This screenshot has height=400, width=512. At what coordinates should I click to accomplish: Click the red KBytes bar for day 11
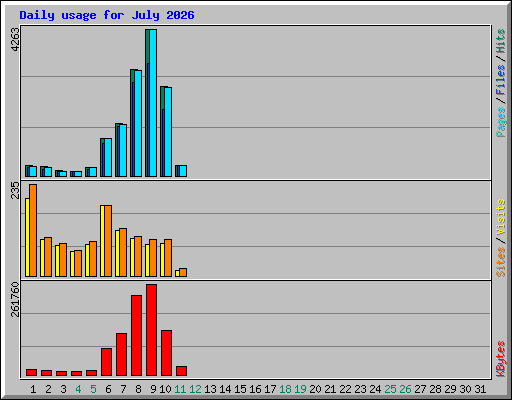point(181,371)
